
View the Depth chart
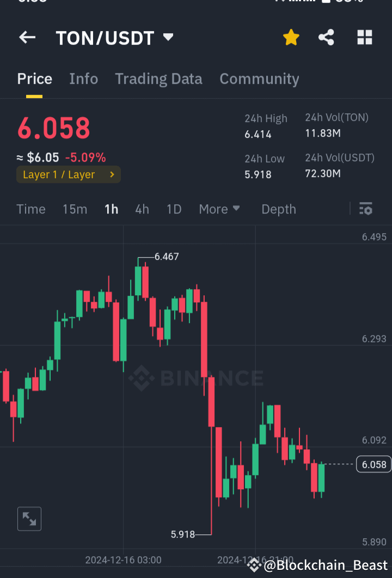pos(278,209)
